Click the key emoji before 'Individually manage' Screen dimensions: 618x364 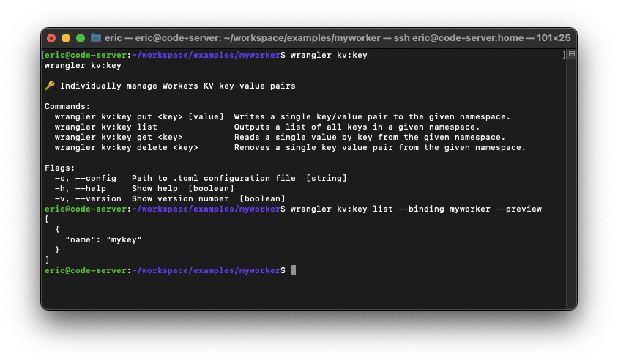pos(50,86)
